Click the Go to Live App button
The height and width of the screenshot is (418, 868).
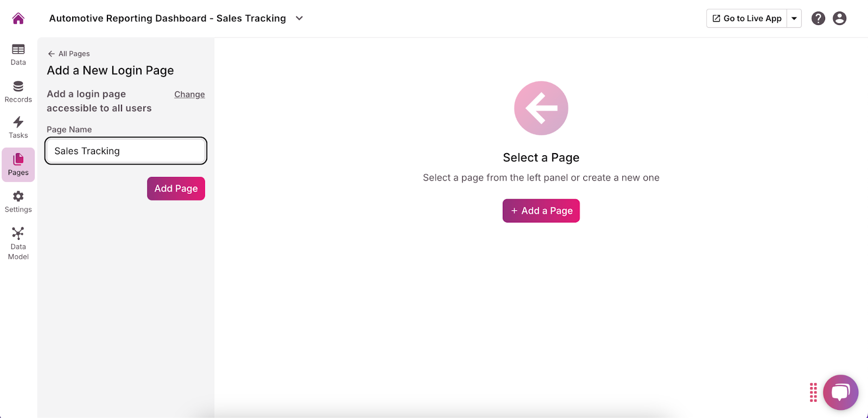(747, 18)
